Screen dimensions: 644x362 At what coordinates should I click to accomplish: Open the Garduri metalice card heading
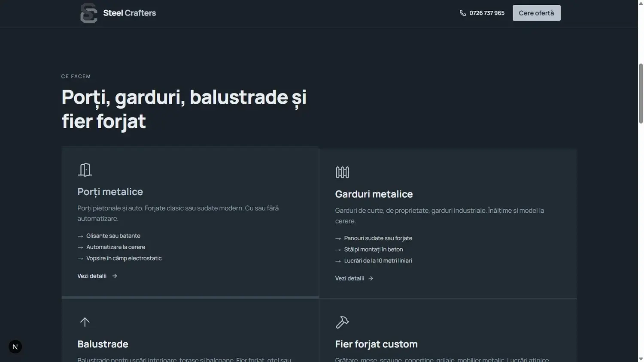(374, 194)
